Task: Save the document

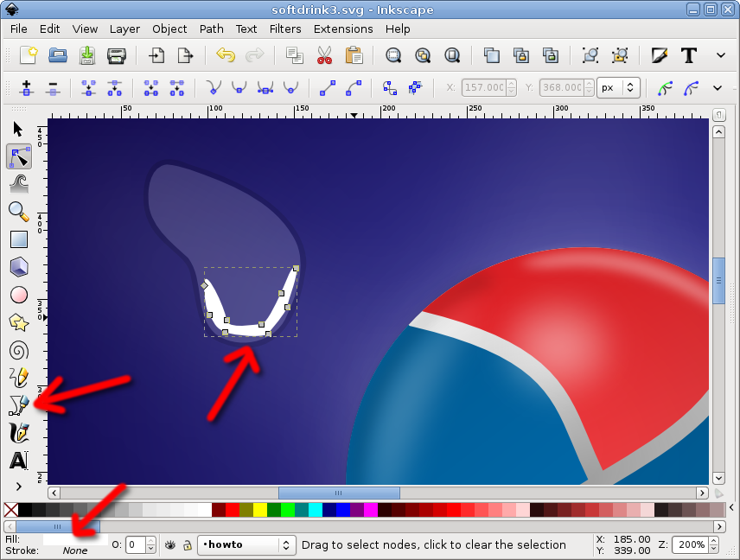Action: 86,55
